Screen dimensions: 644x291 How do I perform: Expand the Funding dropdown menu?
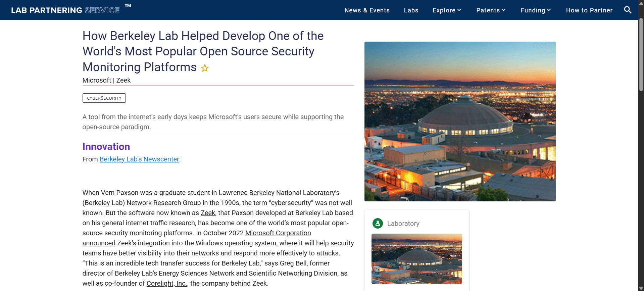tap(536, 10)
